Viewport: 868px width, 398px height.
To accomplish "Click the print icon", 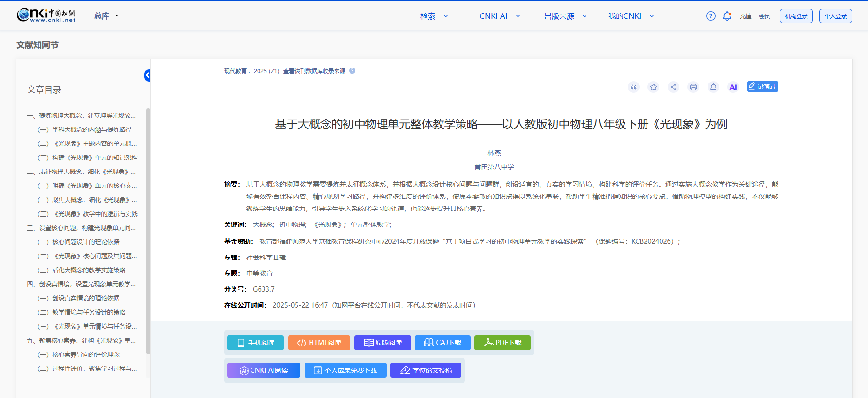I will 693,87.
